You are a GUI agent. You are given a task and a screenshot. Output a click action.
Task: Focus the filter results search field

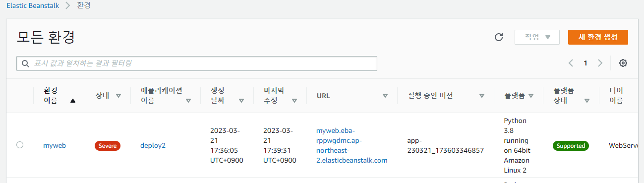197,63
